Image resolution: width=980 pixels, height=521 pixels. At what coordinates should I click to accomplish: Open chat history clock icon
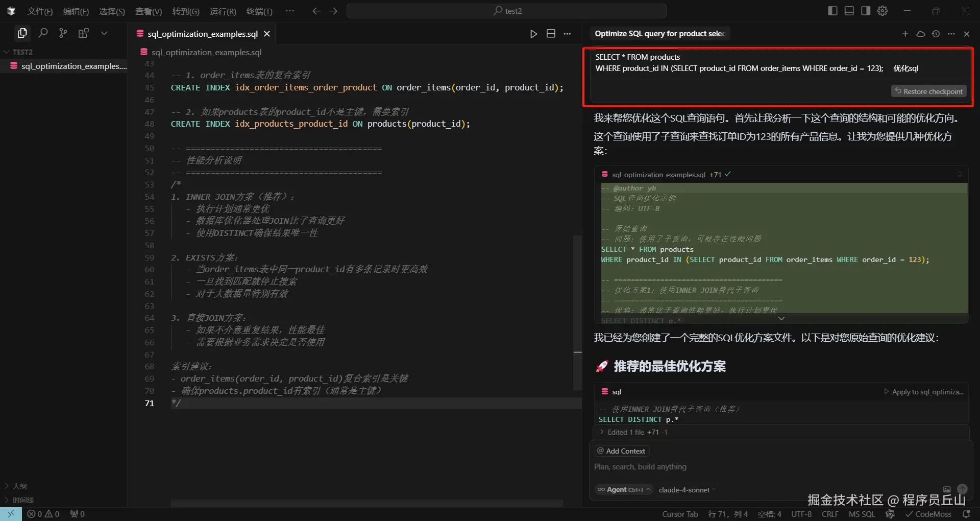pos(936,34)
